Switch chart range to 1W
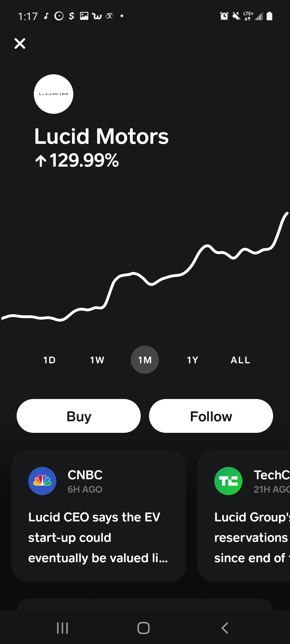This screenshot has height=644, width=290. [x=97, y=360]
